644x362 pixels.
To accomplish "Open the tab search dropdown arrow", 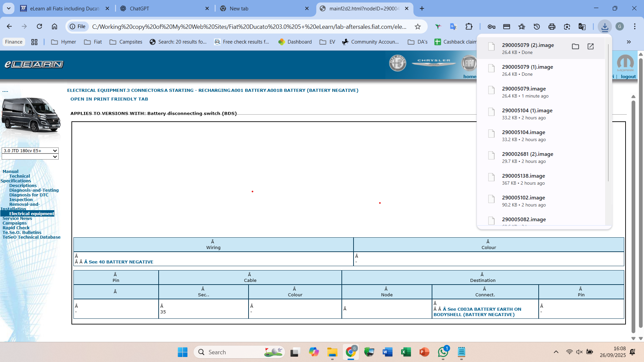I will pyautogui.click(x=8, y=8).
